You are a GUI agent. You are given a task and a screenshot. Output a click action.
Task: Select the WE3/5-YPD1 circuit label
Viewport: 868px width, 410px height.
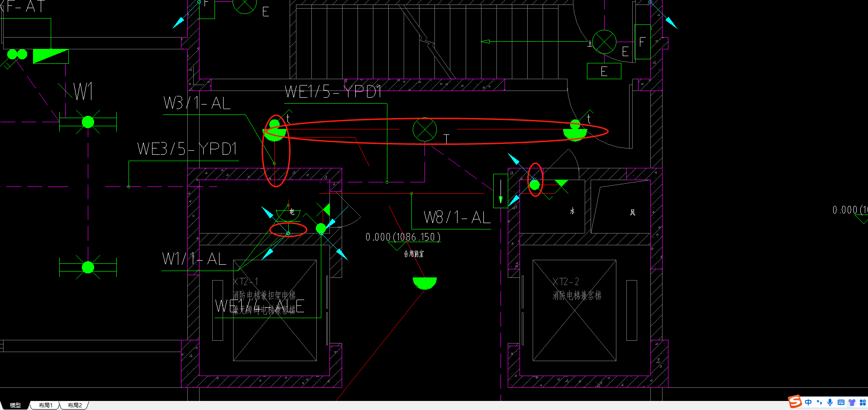pyautogui.click(x=187, y=149)
